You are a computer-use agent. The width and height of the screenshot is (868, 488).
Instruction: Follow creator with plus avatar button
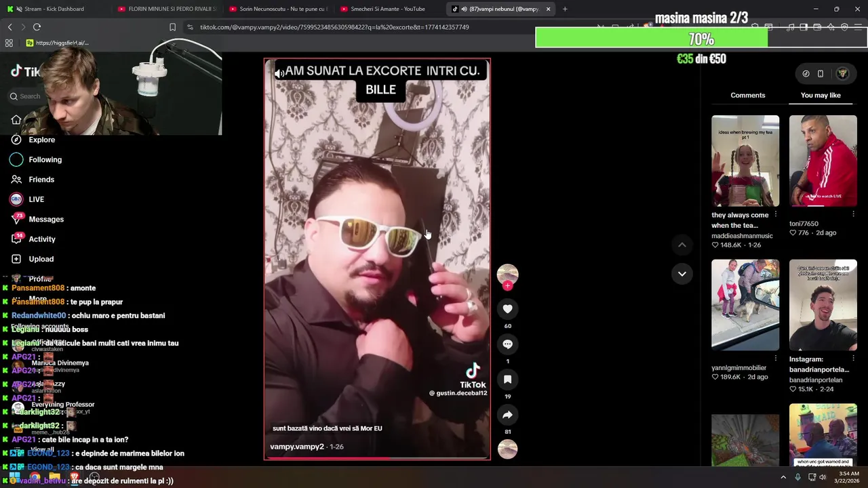tap(507, 286)
